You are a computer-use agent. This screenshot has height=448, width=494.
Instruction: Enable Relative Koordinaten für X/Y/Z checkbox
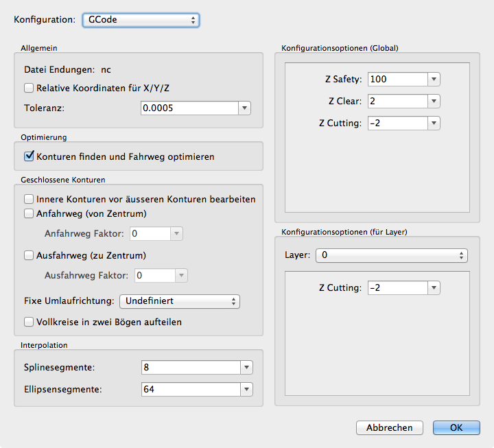tap(29, 88)
